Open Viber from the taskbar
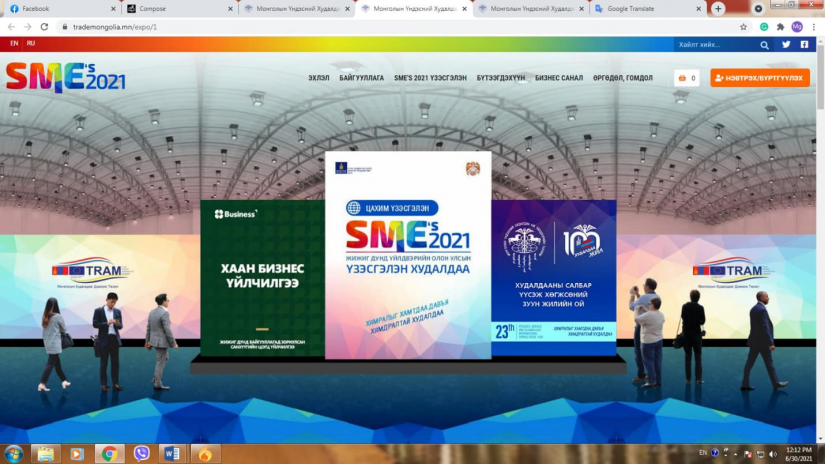Image resolution: width=825 pixels, height=464 pixels. point(141,453)
